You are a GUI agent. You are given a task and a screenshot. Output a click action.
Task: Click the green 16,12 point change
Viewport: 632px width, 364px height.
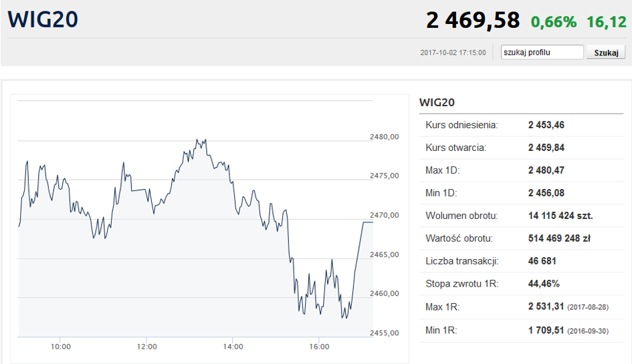pyautogui.click(x=606, y=22)
